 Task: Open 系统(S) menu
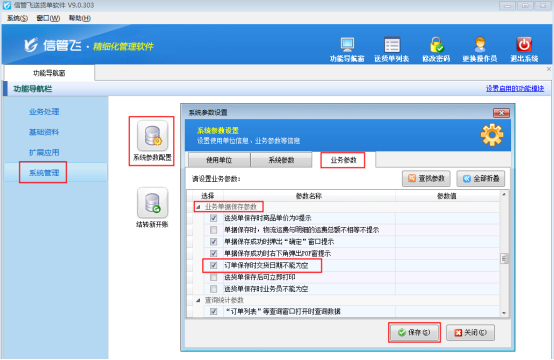[17, 18]
